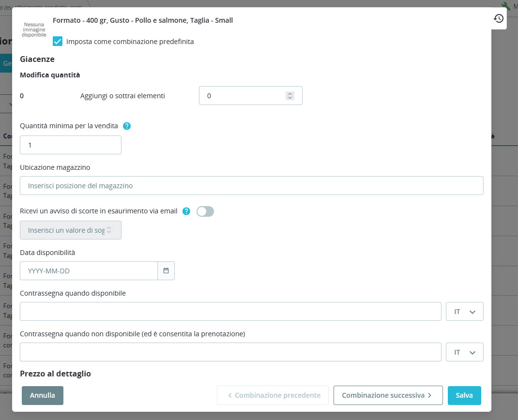Open IT language dropdown for Contrassegna quando disponibile

[x=464, y=311]
